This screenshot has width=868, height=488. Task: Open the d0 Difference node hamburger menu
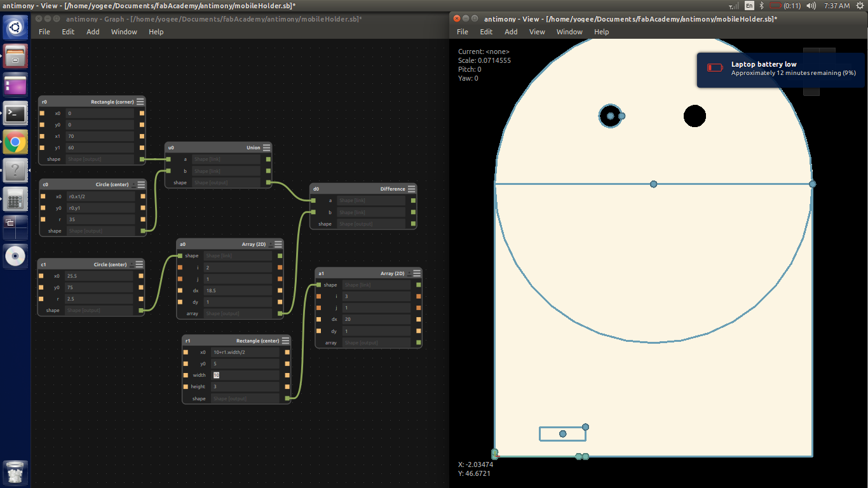tap(412, 189)
